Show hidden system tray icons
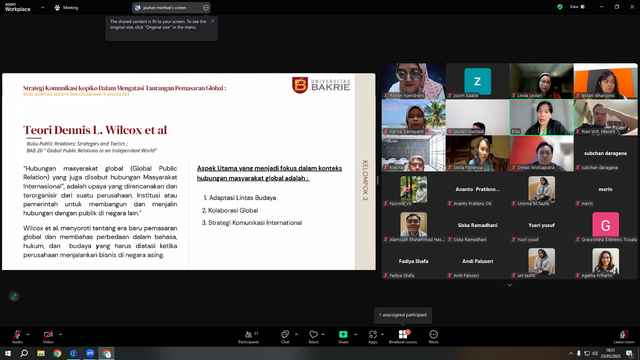640x360 pixels. 571,353
